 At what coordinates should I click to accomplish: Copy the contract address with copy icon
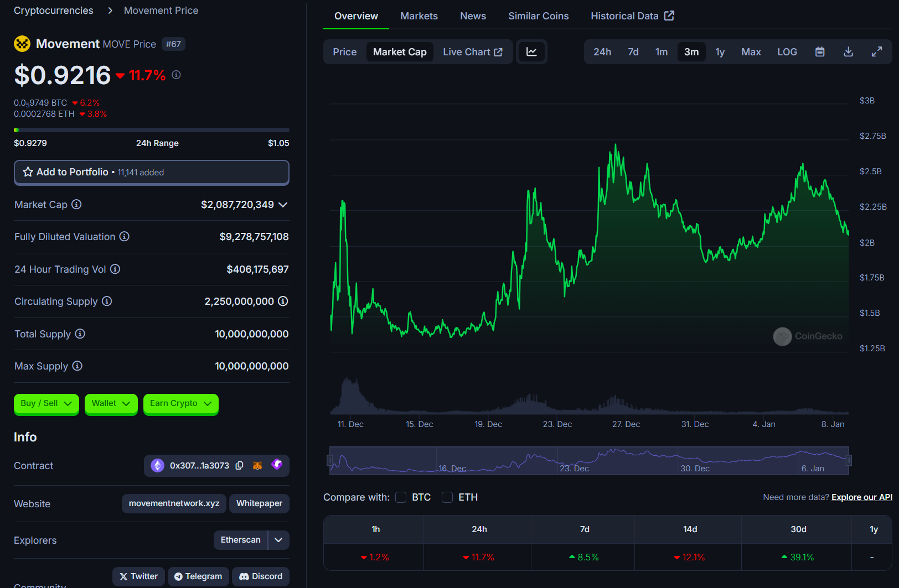pos(239,466)
